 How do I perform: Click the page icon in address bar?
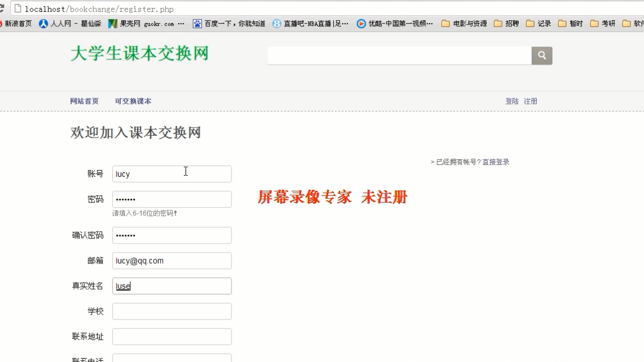click(17, 8)
